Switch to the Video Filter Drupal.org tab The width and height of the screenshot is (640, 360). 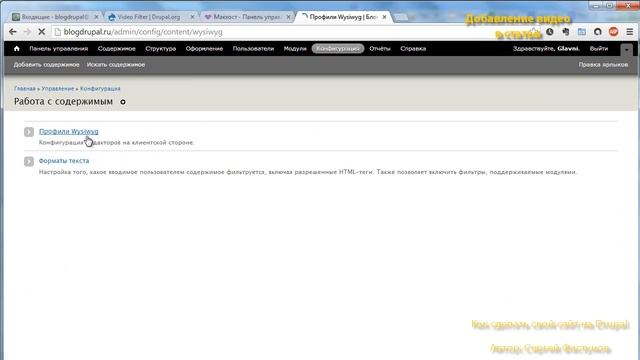(149, 17)
